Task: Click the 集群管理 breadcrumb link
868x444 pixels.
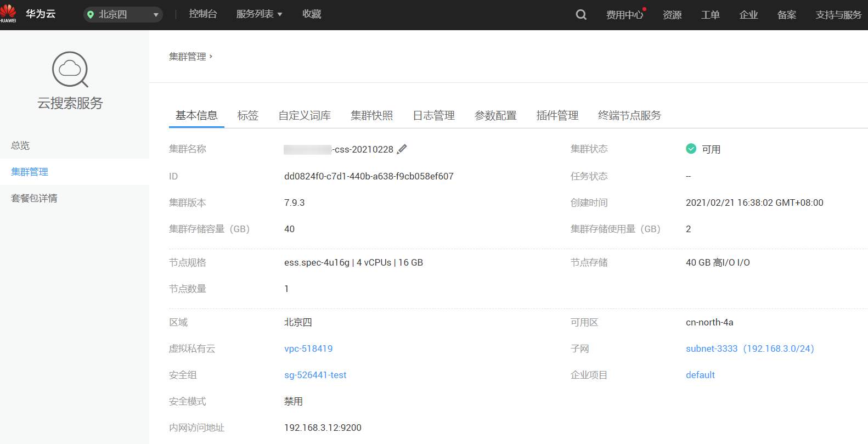Action: coord(188,57)
